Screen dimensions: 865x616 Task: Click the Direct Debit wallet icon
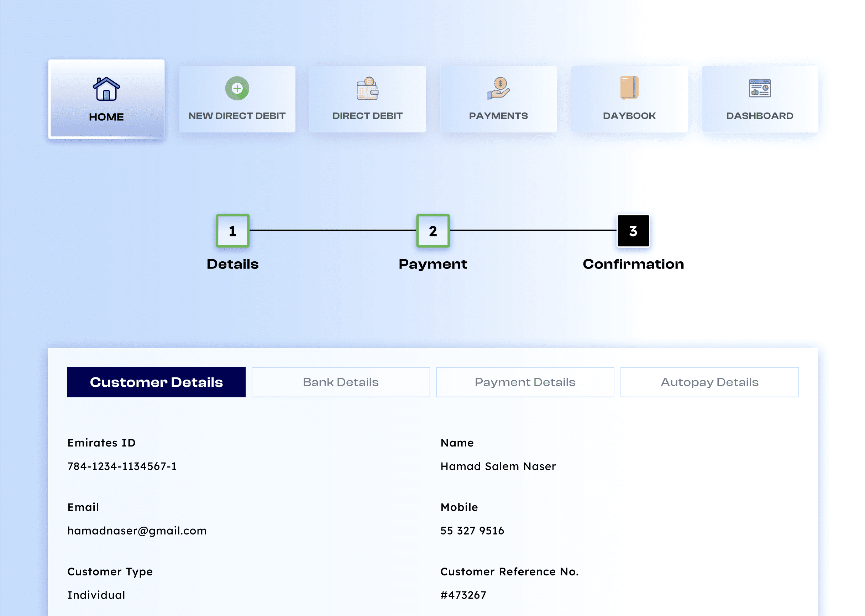tap(367, 89)
